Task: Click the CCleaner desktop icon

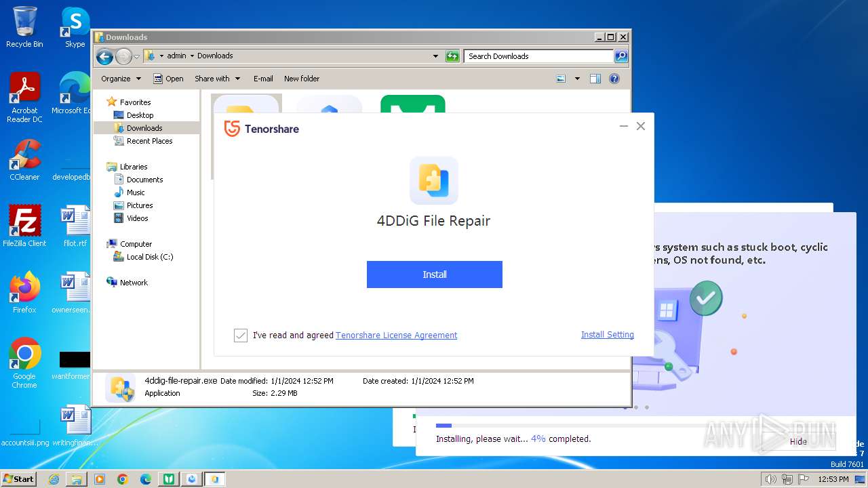Action: click(24, 160)
